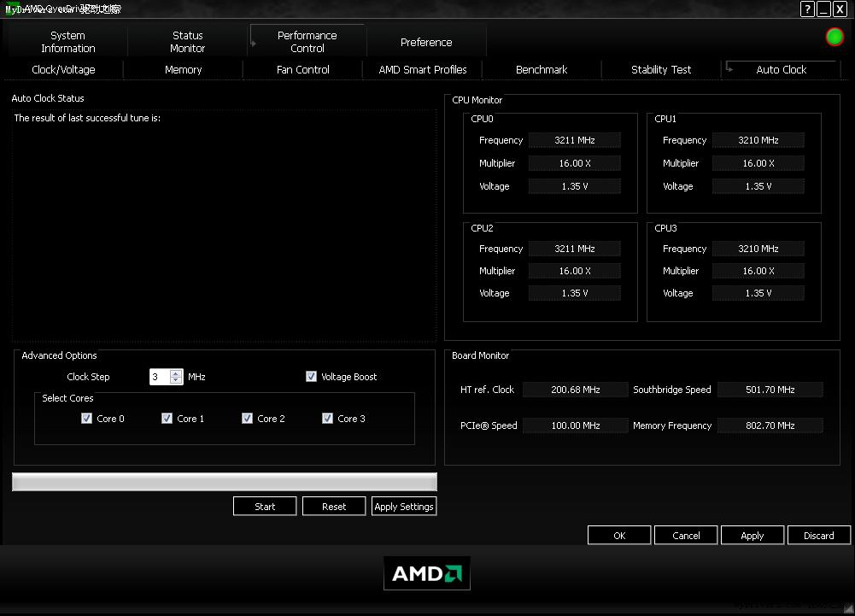The image size is (855, 616).
Task: Click the application icon in title bar
Action: [10, 9]
